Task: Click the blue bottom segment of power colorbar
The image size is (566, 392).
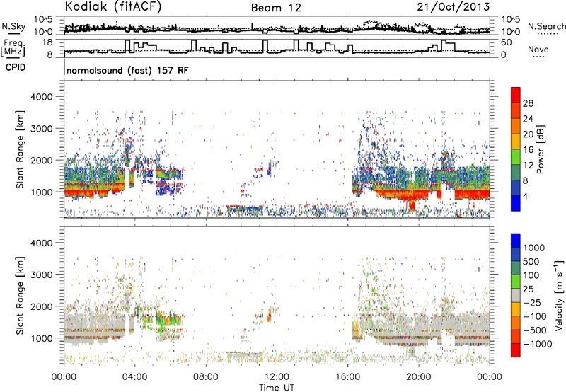Action: pos(516,203)
